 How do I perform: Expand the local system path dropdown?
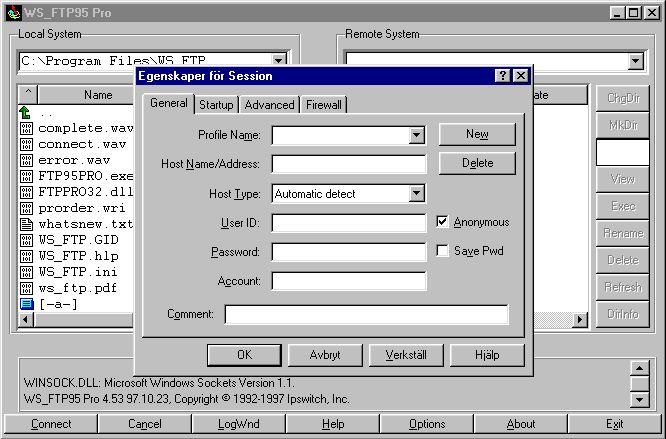pos(279,61)
